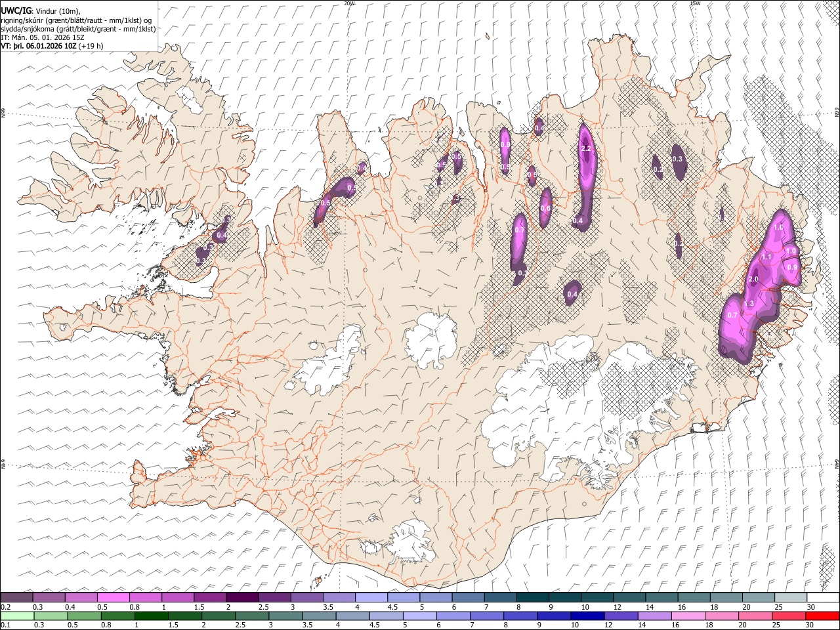Click the 1.3 precipitation value in the east
The width and height of the screenshot is (840, 630).
pos(749,303)
